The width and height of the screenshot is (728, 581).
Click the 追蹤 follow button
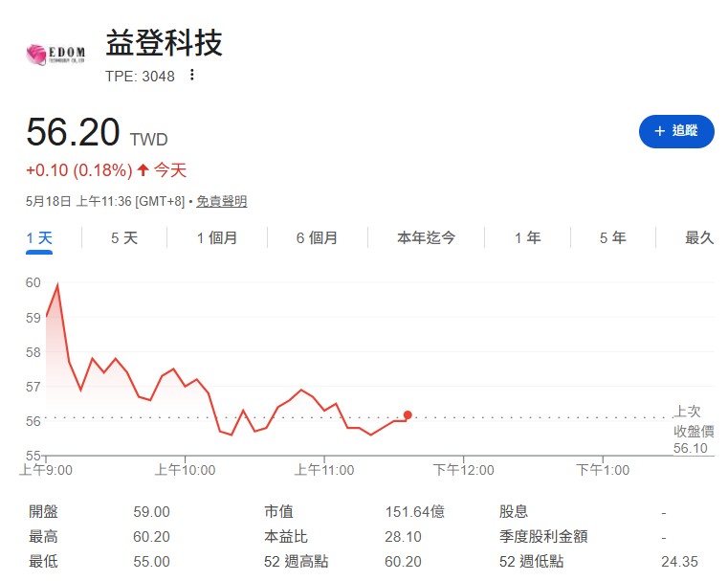click(x=676, y=131)
